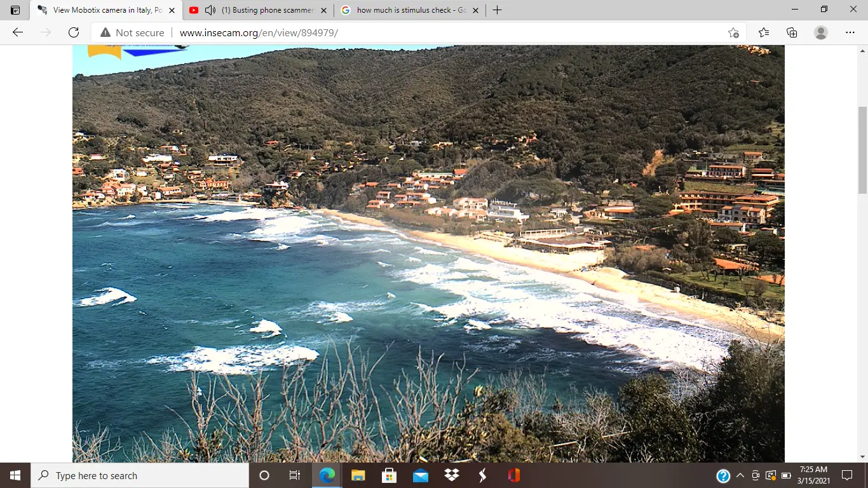
Task: Add this page to favorites
Action: [x=733, y=33]
